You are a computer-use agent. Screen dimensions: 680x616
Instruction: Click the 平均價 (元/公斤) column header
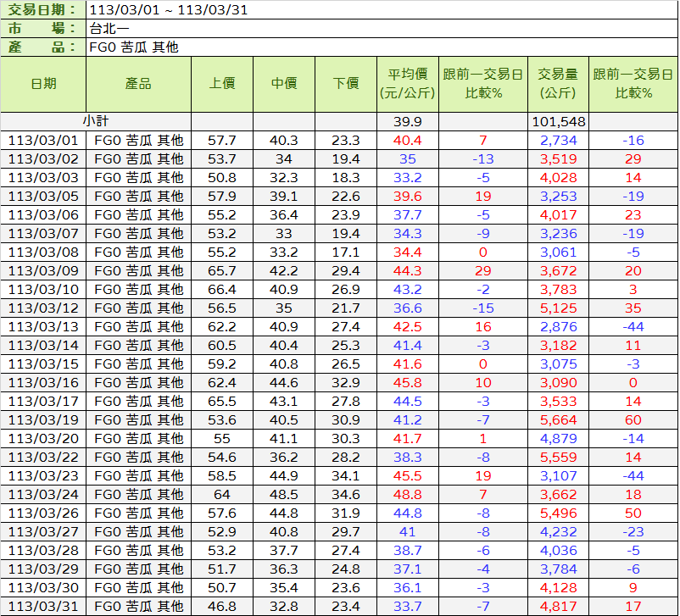(408, 84)
